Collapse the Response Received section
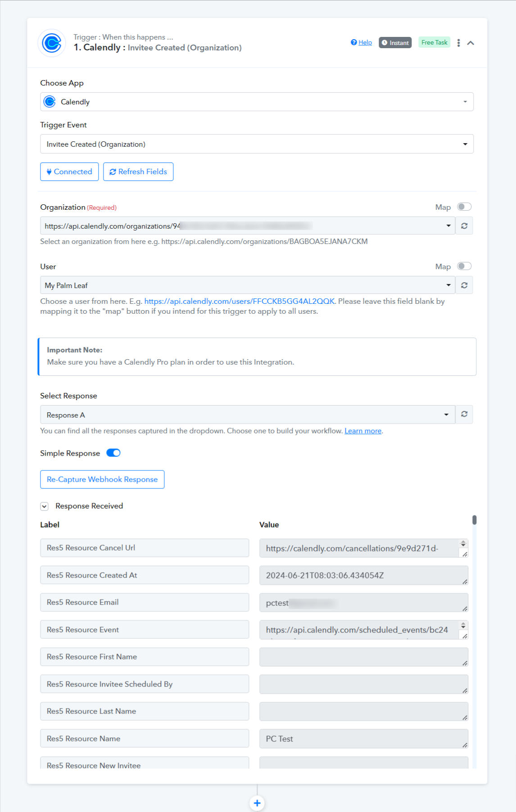 (x=44, y=506)
